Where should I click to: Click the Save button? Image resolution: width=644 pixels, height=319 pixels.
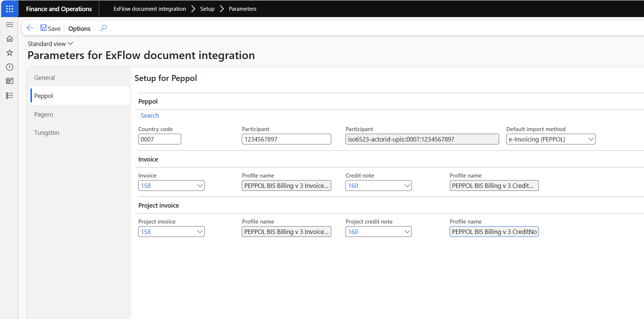pyautogui.click(x=51, y=28)
